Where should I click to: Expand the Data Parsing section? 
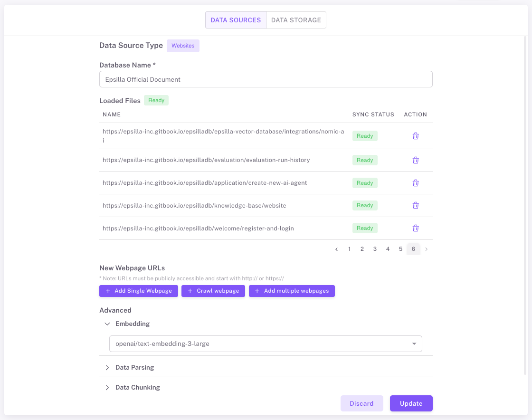107,367
